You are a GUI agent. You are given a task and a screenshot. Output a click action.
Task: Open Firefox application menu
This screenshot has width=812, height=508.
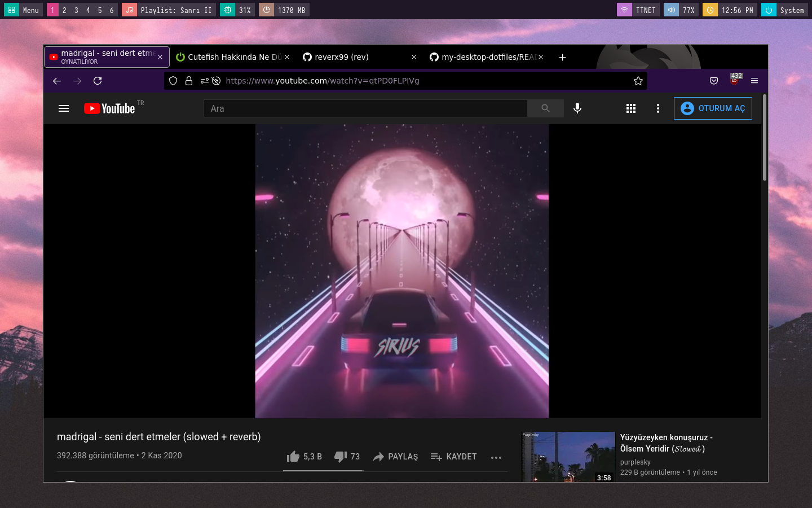[754, 81]
